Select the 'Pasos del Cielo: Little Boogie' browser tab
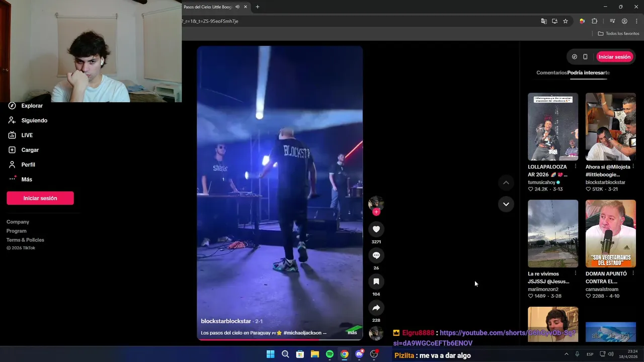Screen dimensions: 644x362 [x=208, y=7]
